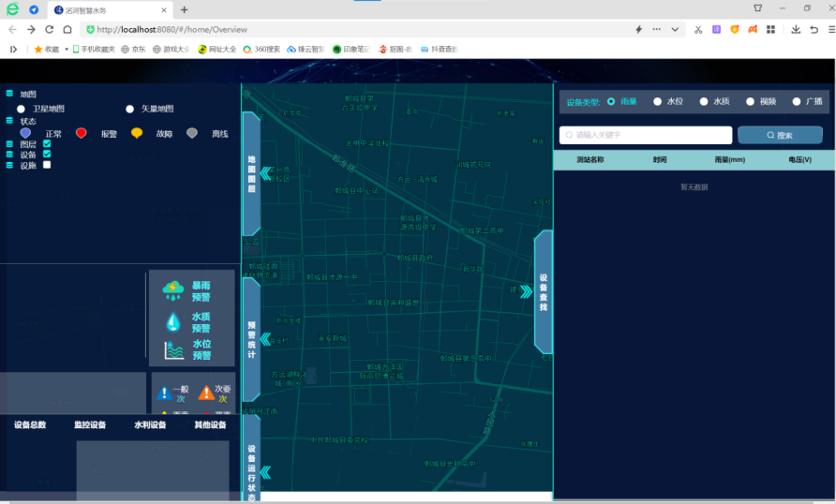Click the yellow 故障 status marker icon
The height and width of the screenshot is (504, 836).
pos(137,134)
